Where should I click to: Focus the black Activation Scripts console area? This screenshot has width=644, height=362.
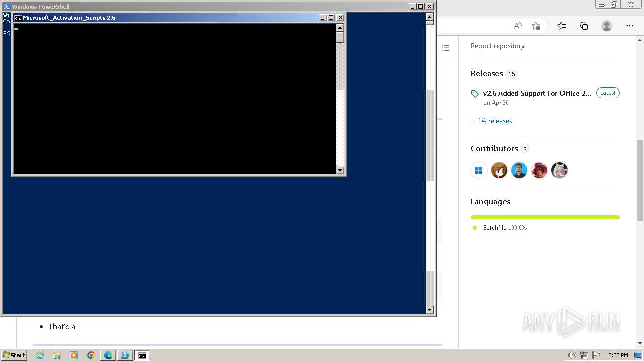click(175, 99)
